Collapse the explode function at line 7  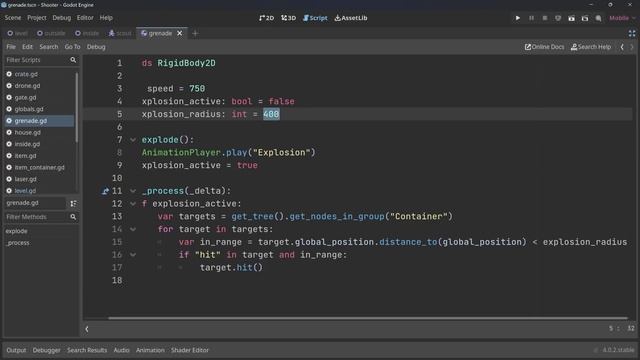click(133, 140)
